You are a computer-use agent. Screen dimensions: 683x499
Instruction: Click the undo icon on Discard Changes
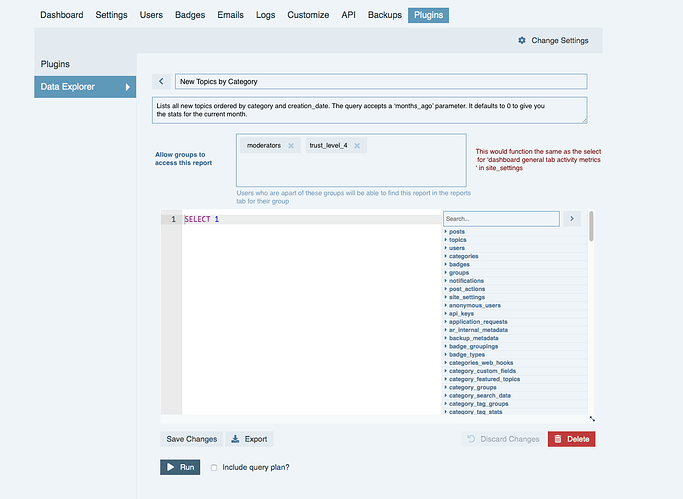(471, 439)
